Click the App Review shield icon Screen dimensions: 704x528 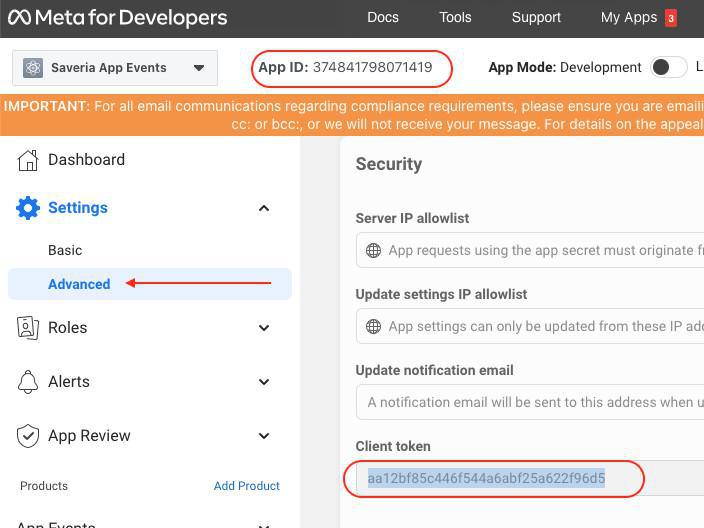tap(29, 436)
